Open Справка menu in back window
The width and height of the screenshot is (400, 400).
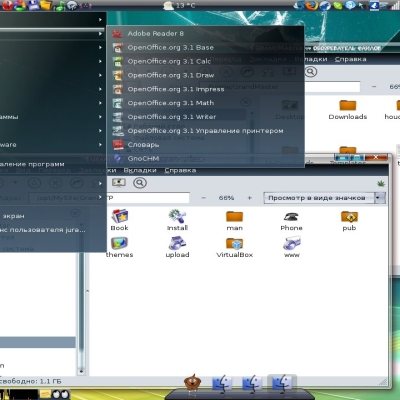tap(350, 59)
